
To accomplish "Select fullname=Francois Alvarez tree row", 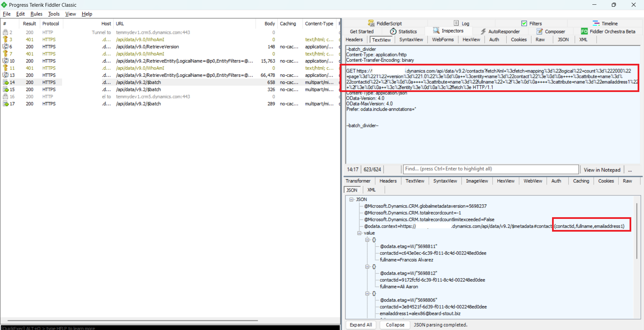I will 406,260.
